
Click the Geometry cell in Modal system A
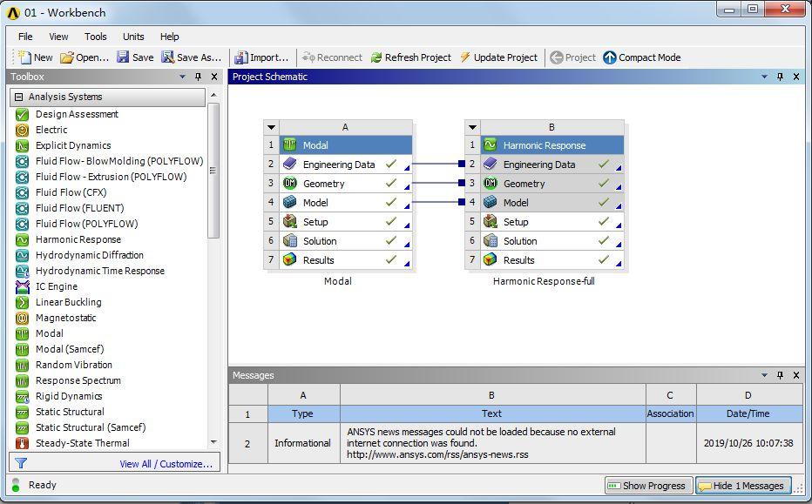[346, 184]
